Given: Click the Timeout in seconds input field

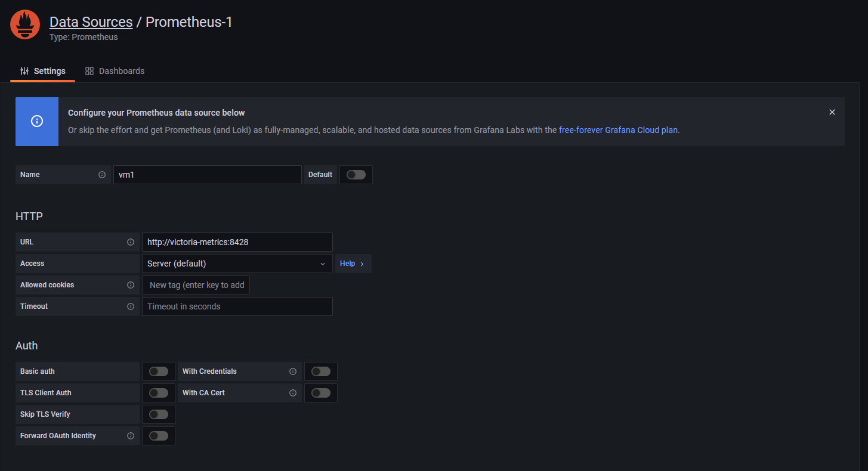Looking at the screenshot, I should click(x=237, y=306).
